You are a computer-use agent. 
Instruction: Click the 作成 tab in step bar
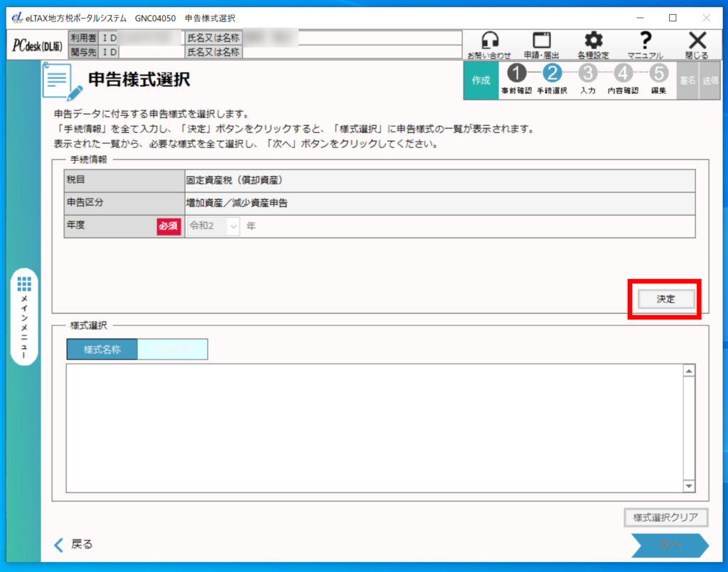[481, 80]
